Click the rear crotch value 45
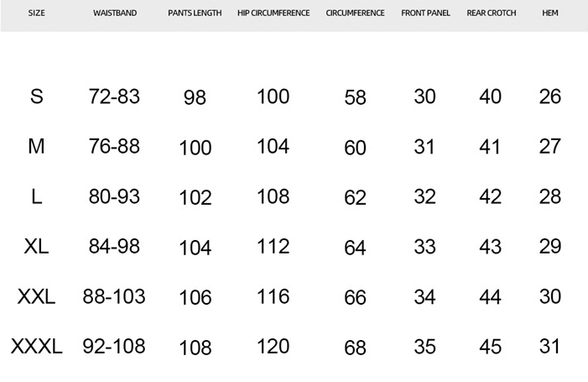The image size is (588, 382). point(491,347)
